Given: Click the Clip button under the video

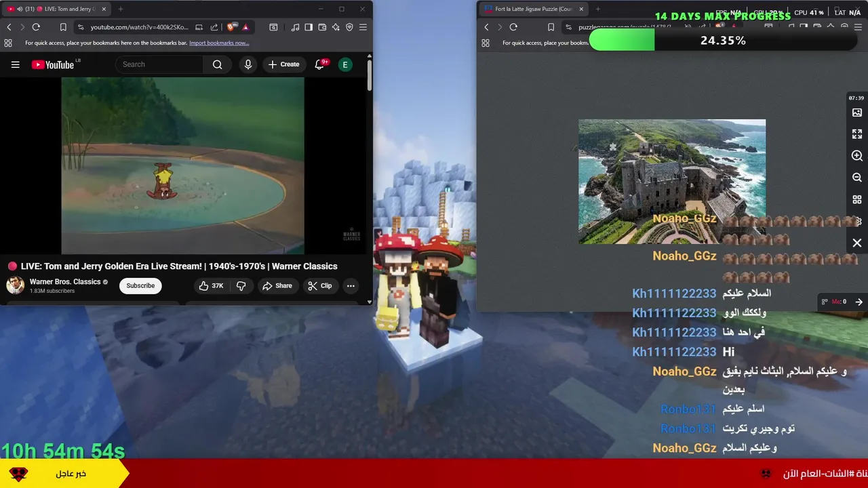Looking at the screenshot, I should pyautogui.click(x=320, y=286).
